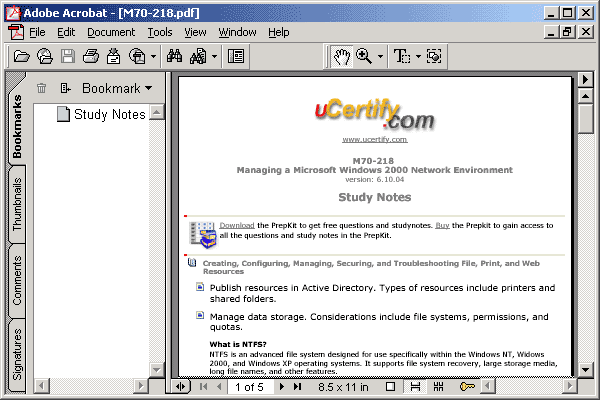Screen dimensions: 600x400
Task: Open the document pane menu arrow at top right
Action: point(585,80)
